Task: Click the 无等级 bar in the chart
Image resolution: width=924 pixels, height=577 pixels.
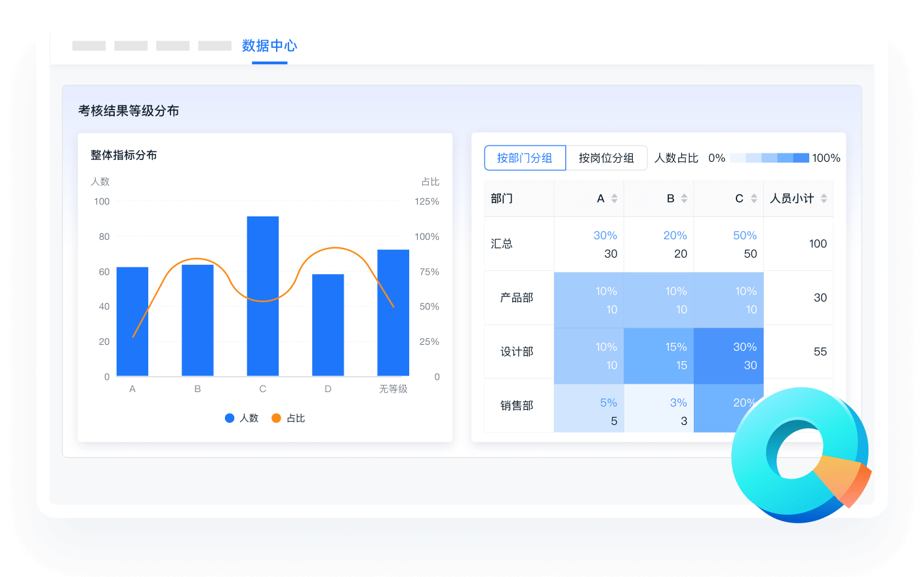Action: tap(393, 311)
